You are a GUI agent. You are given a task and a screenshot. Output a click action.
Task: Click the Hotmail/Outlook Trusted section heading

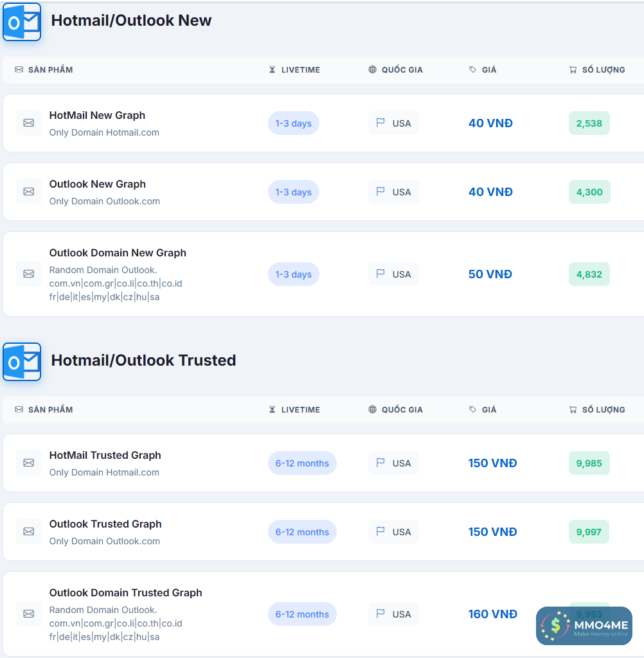point(143,360)
